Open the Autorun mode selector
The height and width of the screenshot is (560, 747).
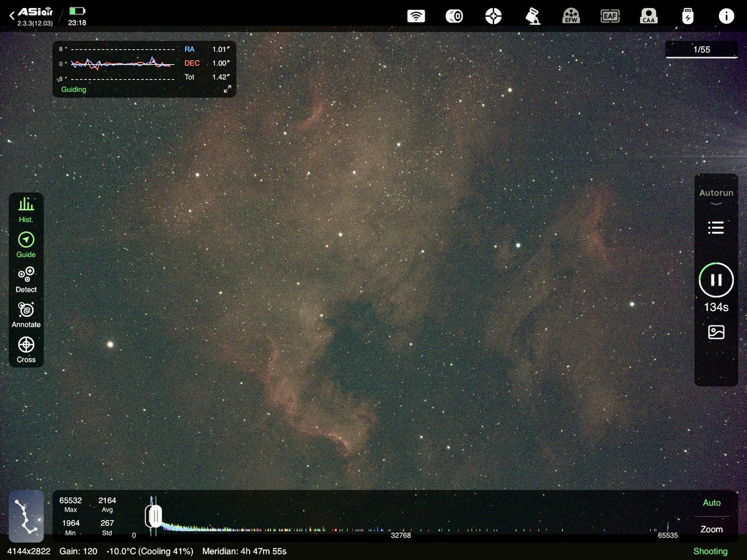(716, 196)
